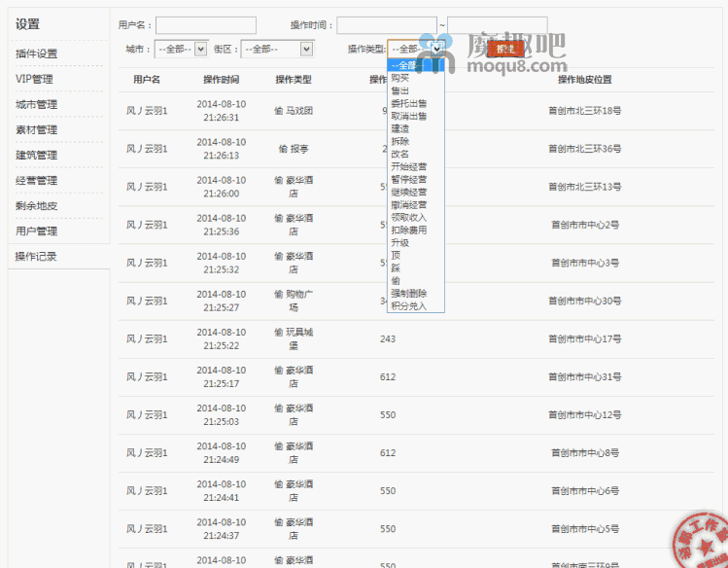Click the 首创市市中心31号 location cell
728x568 pixels.
[584, 376]
